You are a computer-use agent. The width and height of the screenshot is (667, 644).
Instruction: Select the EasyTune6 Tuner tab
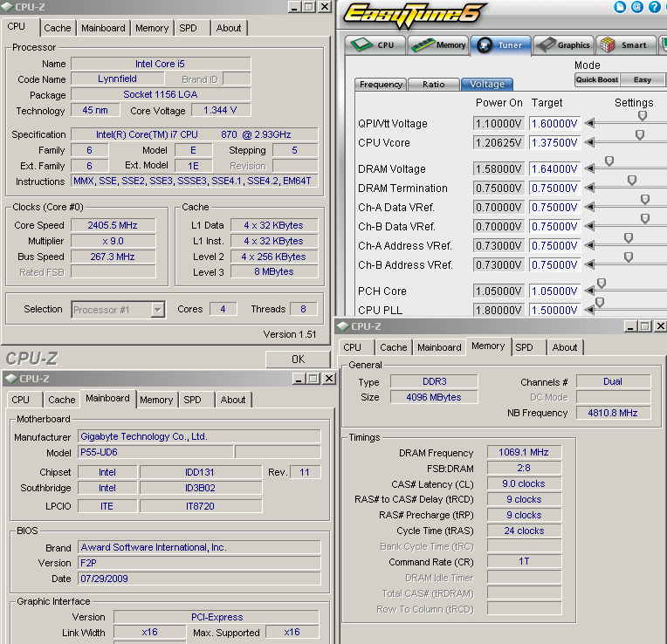click(500, 45)
